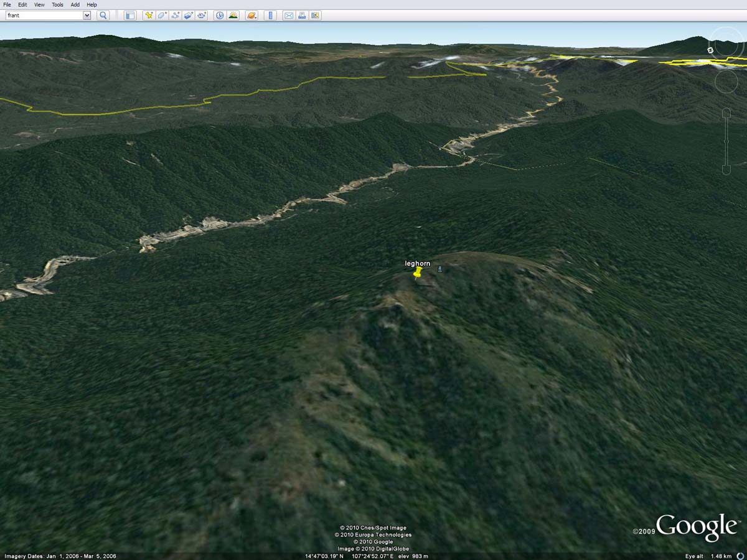This screenshot has width=747, height=560.
Task: Click the latitude 14°47'03.19" N readout
Action: 324,556
